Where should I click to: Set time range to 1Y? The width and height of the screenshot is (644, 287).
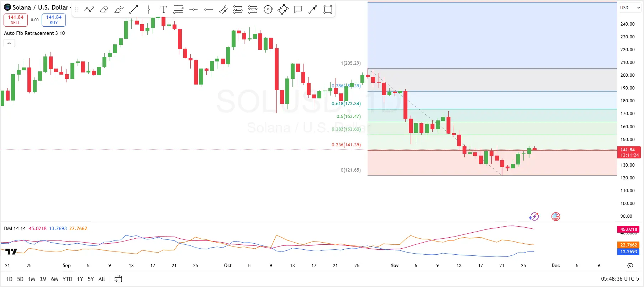[x=80, y=279]
